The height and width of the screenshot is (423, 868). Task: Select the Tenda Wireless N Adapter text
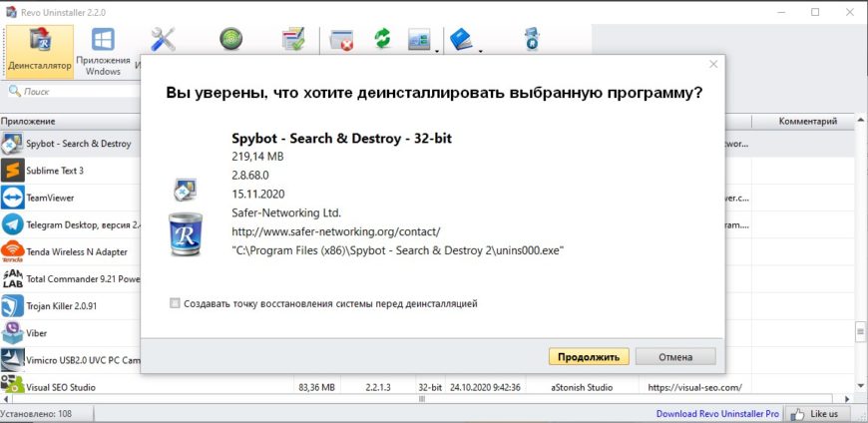click(x=77, y=252)
